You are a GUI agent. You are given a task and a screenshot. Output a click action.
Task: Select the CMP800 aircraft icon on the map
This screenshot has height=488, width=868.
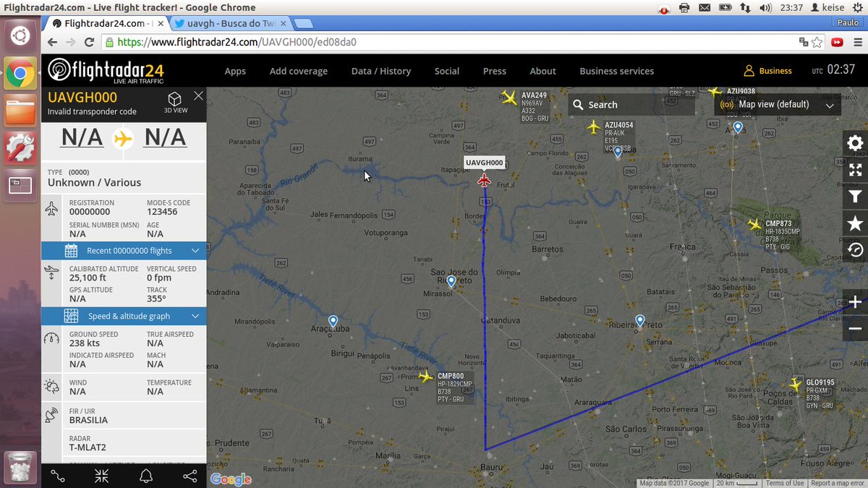[x=426, y=377]
